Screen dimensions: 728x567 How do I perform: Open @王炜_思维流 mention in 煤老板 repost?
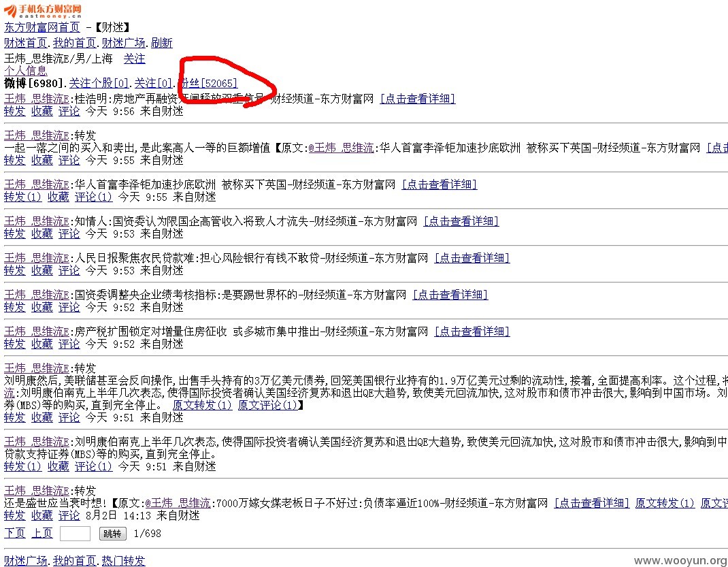(x=178, y=503)
